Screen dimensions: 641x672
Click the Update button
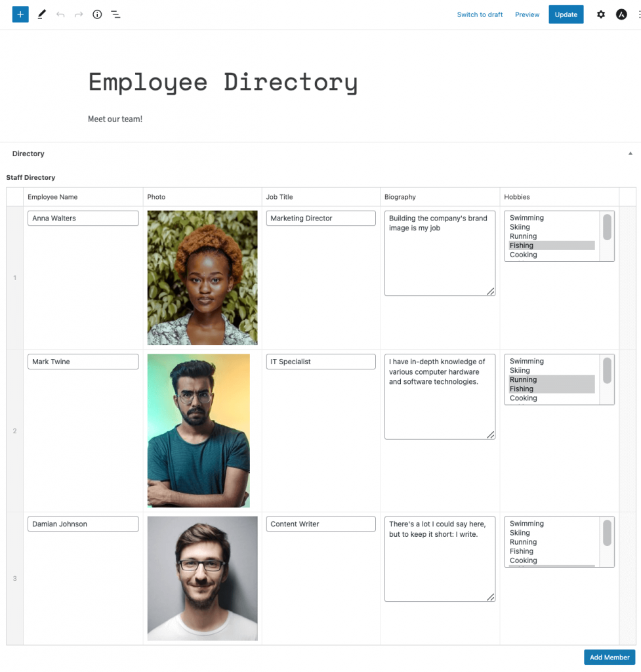(x=566, y=14)
